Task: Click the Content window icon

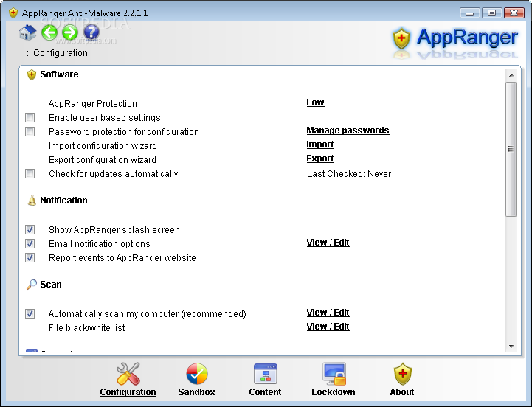Action: pos(266,374)
